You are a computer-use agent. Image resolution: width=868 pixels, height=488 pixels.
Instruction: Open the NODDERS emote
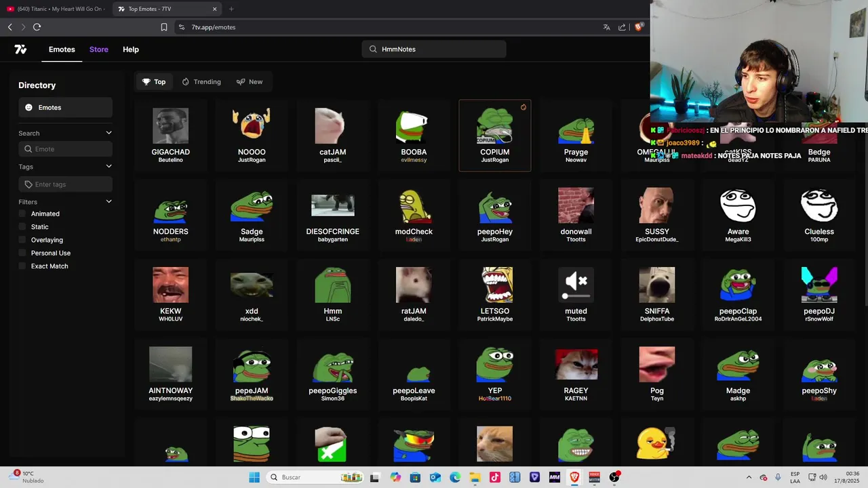click(170, 215)
